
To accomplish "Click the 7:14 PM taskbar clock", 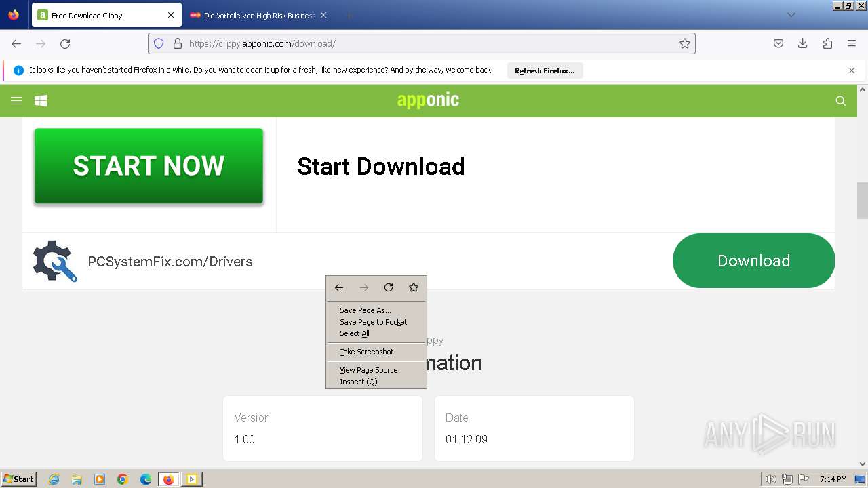I will coord(833,479).
